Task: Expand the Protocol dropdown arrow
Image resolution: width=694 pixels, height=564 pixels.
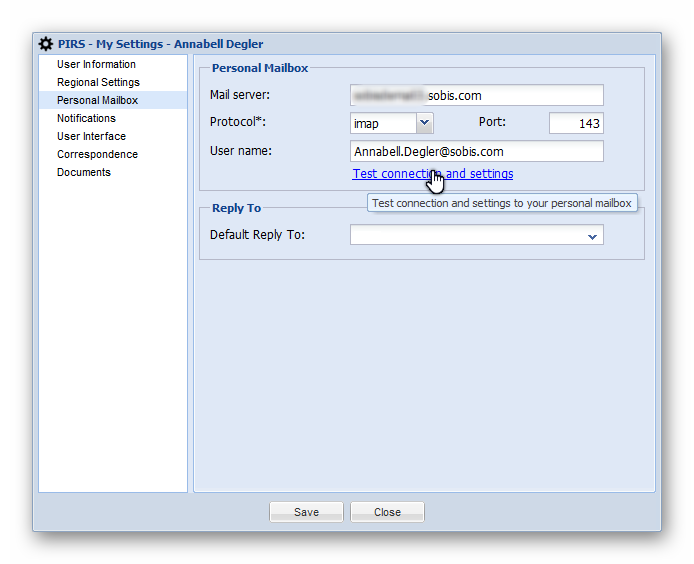Action: (x=424, y=123)
